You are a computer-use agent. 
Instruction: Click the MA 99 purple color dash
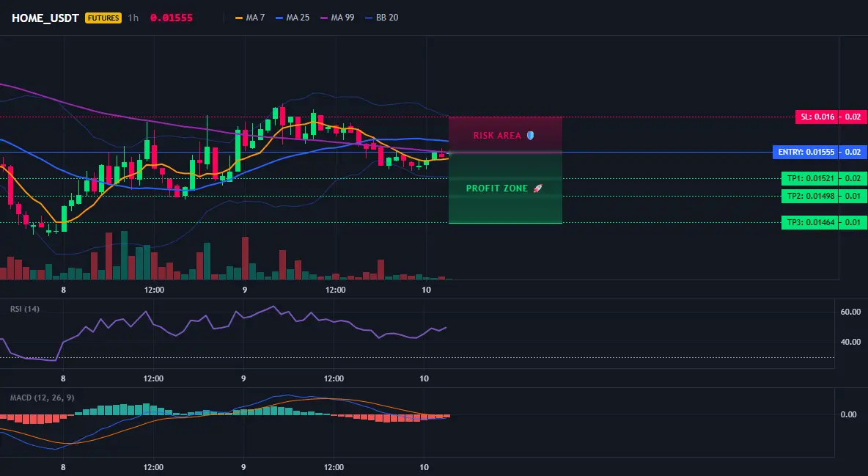coord(324,18)
